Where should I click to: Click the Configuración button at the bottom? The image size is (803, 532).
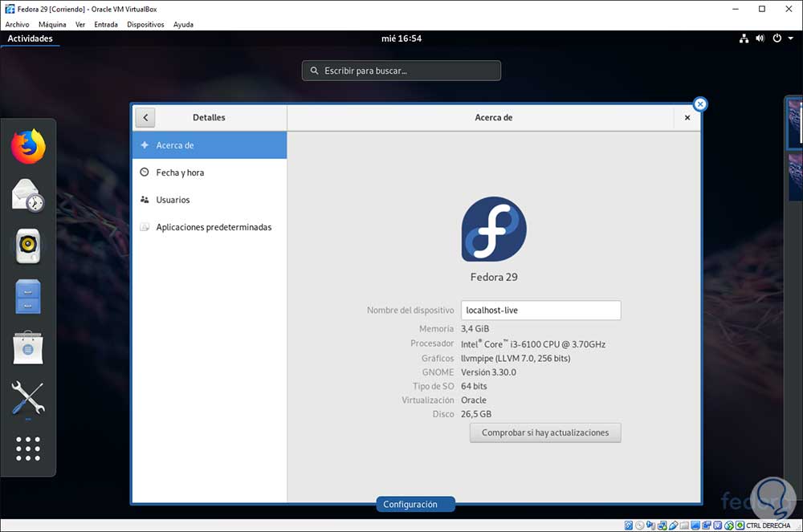click(415, 504)
